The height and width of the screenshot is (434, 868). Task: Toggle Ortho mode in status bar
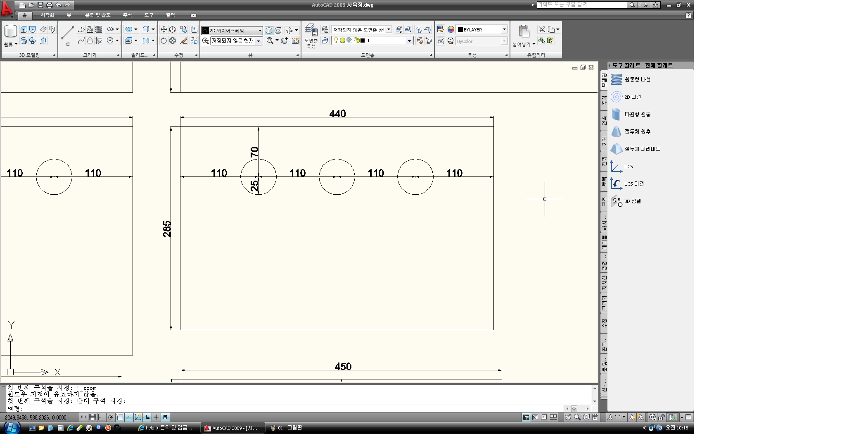click(102, 417)
